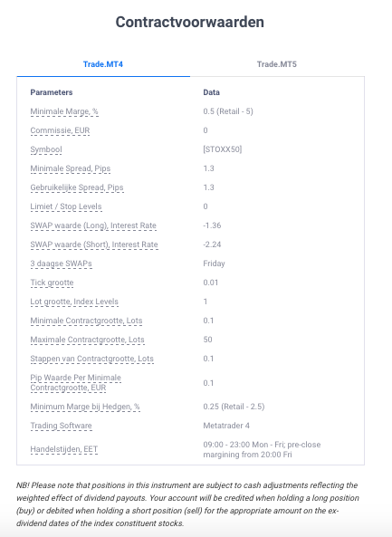
Task: Click Lot grootte, Index Levels label
Action: click(x=74, y=302)
